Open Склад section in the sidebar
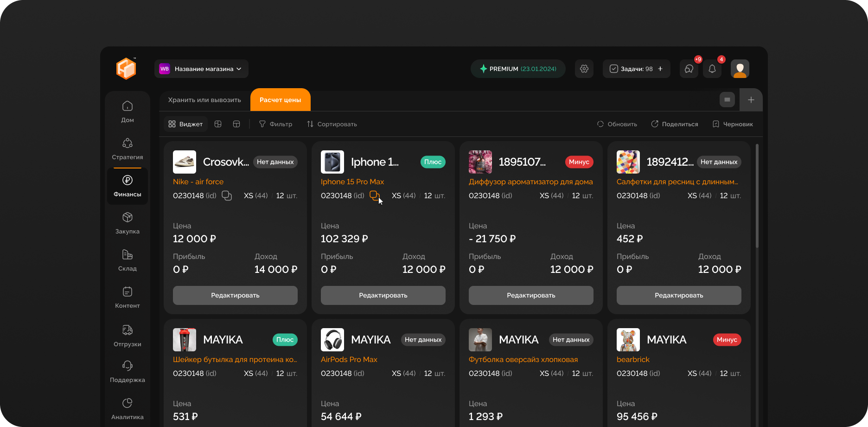 (x=128, y=260)
